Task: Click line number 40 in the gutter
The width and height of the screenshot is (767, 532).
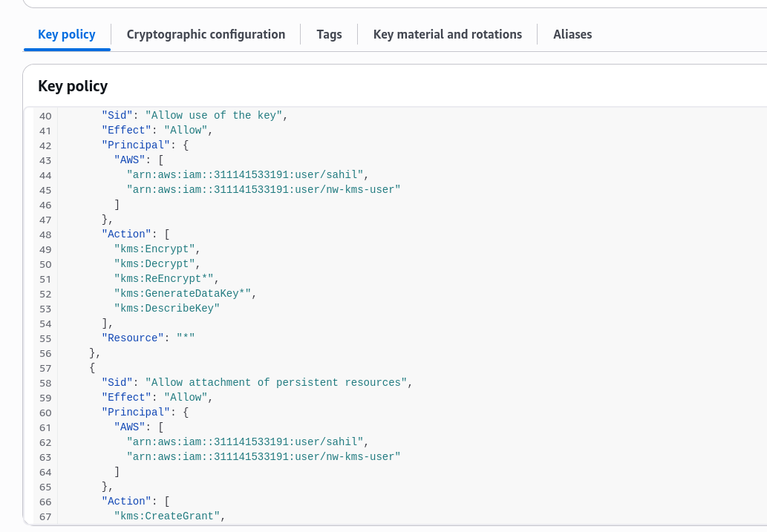Action: (45, 116)
